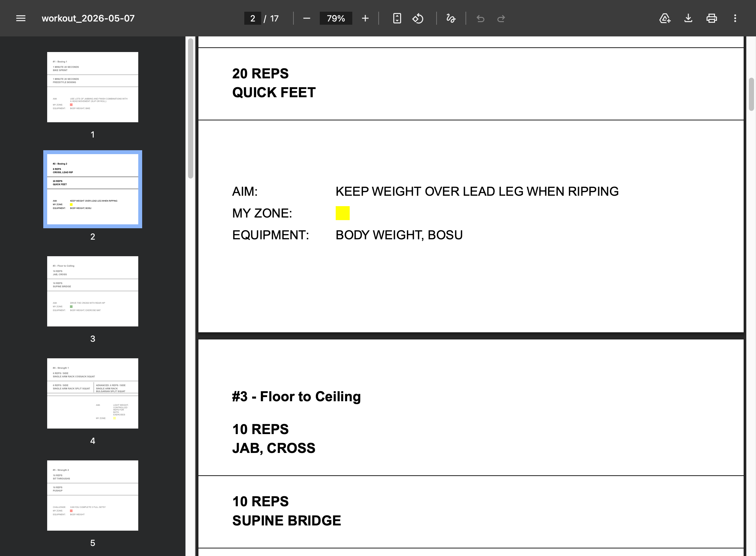756x556 pixels.
Task: Open page 5 thumbnail Strength 2
Action: point(93,496)
